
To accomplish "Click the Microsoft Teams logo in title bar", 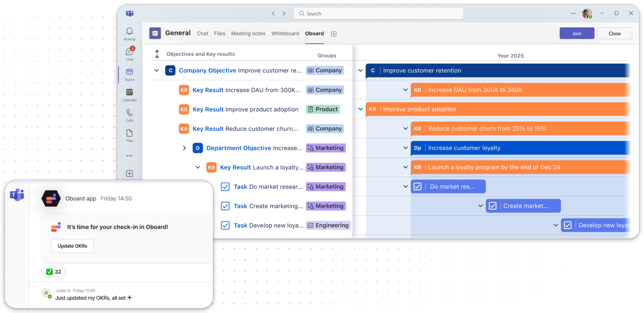I will (x=130, y=13).
